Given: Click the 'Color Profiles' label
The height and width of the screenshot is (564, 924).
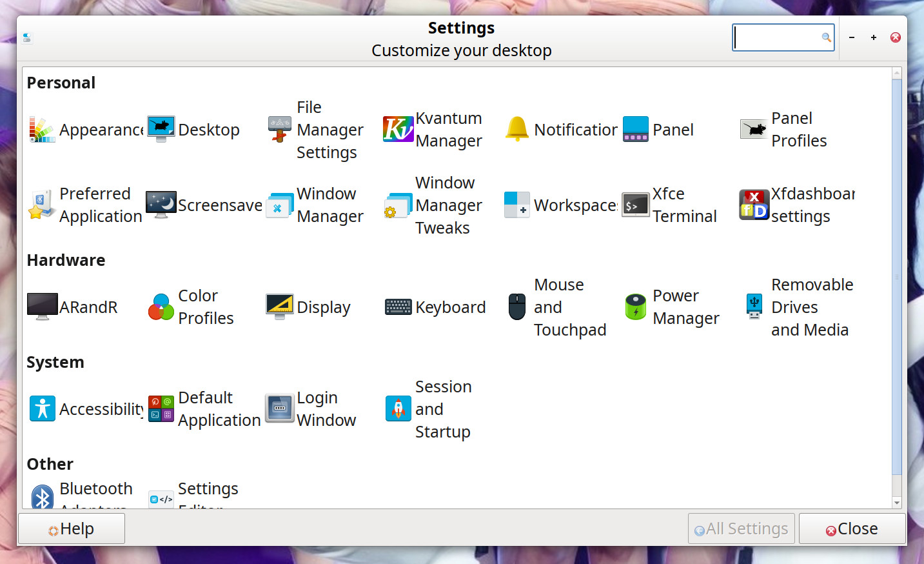Looking at the screenshot, I should [206, 307].
